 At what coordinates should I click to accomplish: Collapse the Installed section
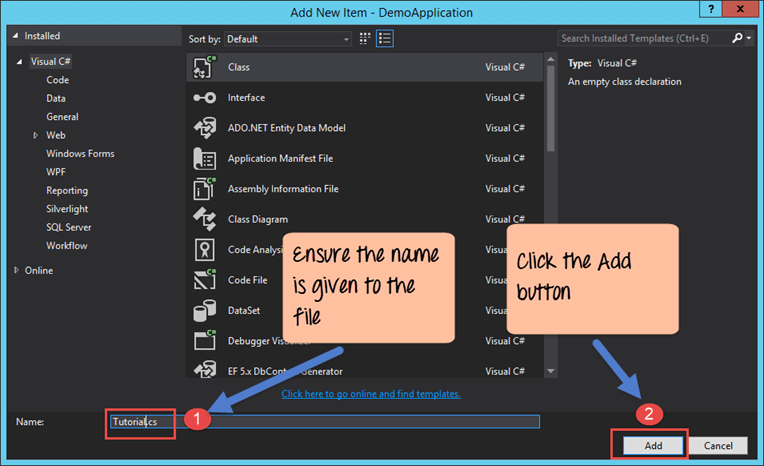tap(16, 36)
